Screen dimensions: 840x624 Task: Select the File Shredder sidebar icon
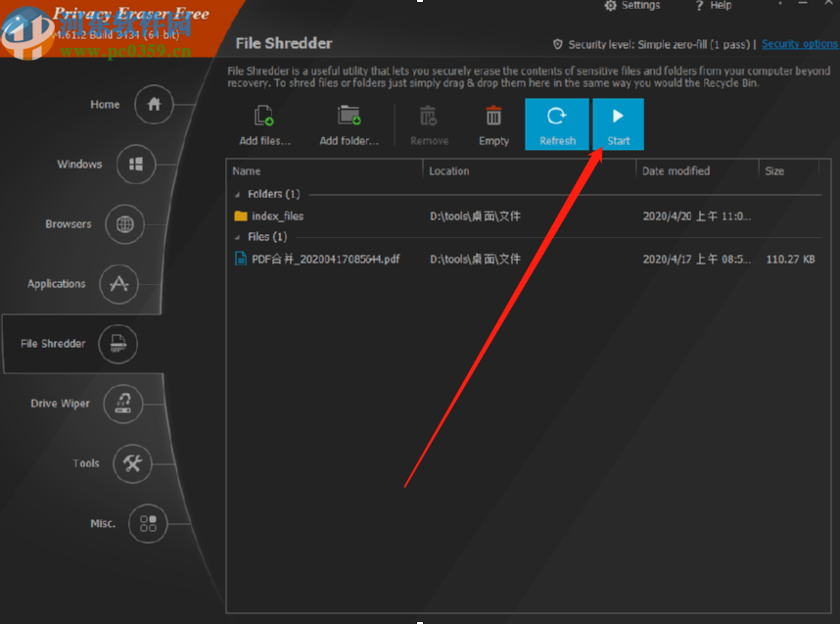click(x=117, y=344)
